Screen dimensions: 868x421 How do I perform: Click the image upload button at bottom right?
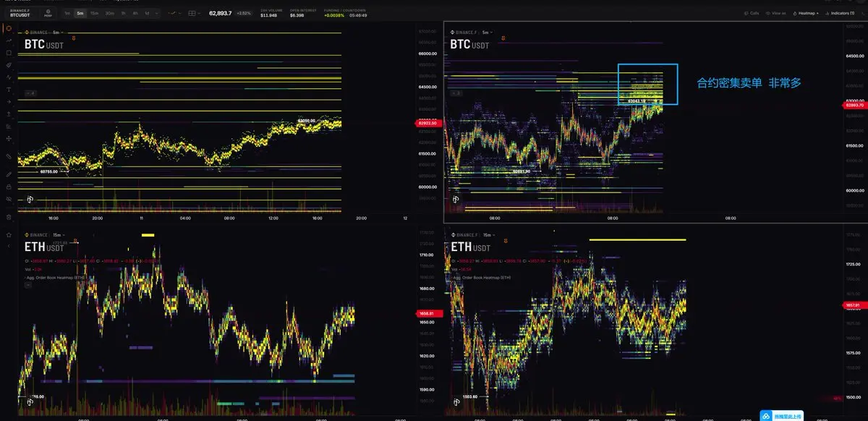point(781,416)
